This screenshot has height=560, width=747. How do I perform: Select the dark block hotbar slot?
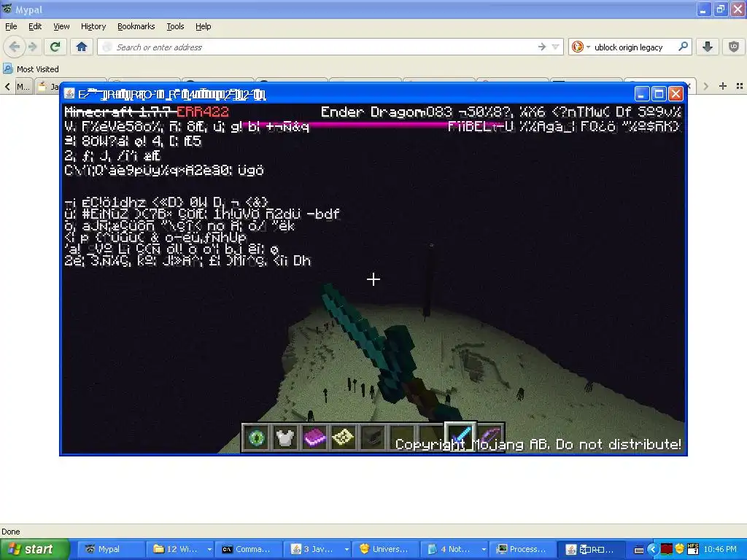click(x=373, y=437)
